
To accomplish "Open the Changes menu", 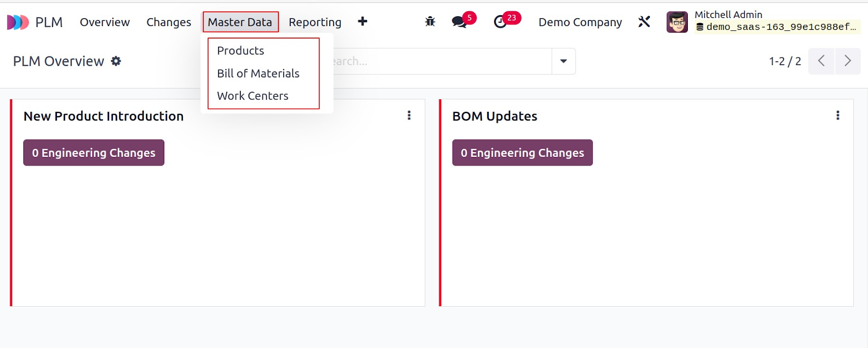I will [169, 22].
